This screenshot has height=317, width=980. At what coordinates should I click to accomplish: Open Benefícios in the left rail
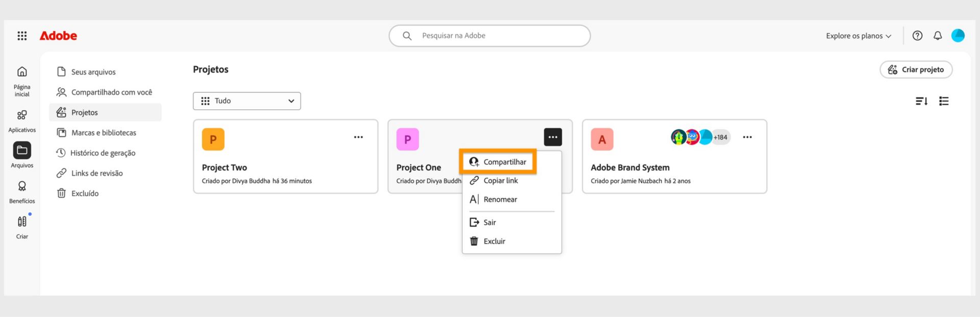[22, 192]
